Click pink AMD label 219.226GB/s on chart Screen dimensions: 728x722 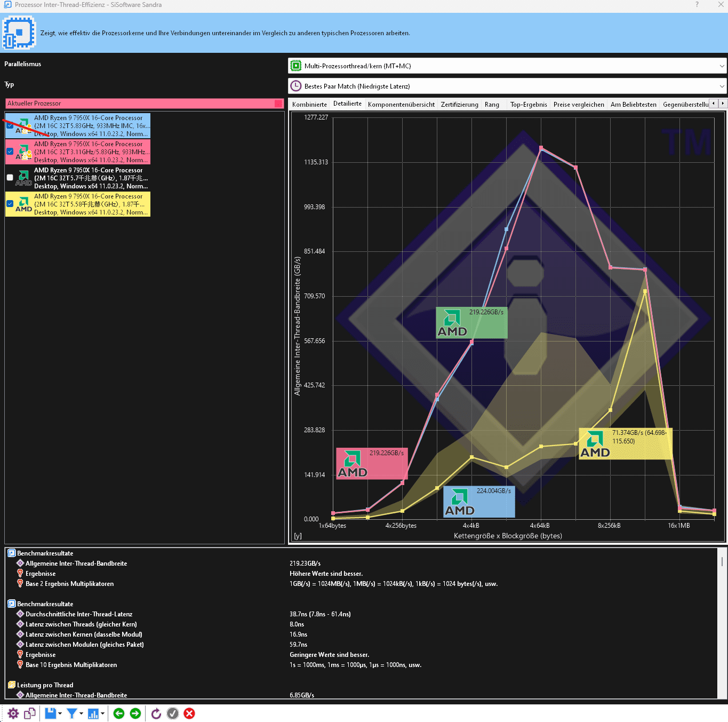[x=372, y=463]
